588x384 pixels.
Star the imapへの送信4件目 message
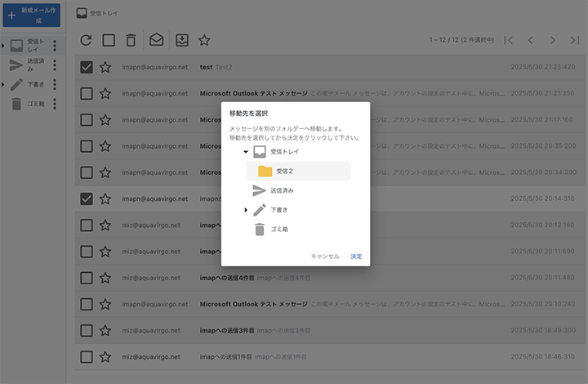[x=105, y=278]
